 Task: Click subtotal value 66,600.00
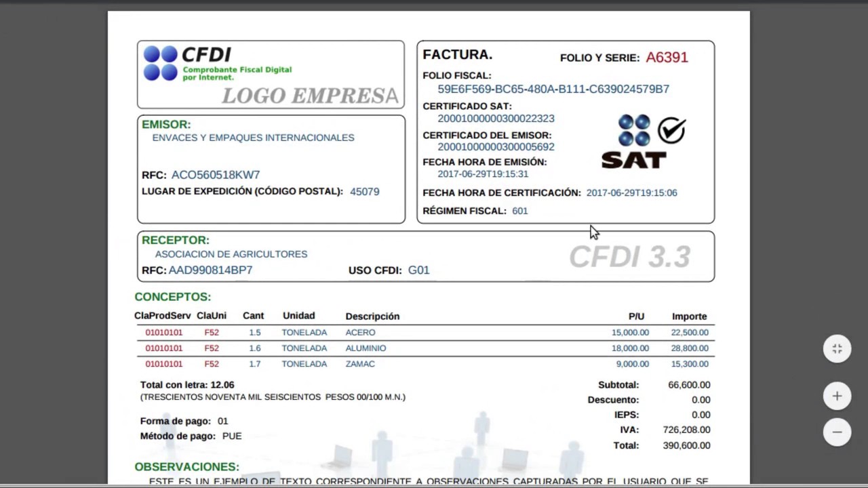click(x=689, y=385)
